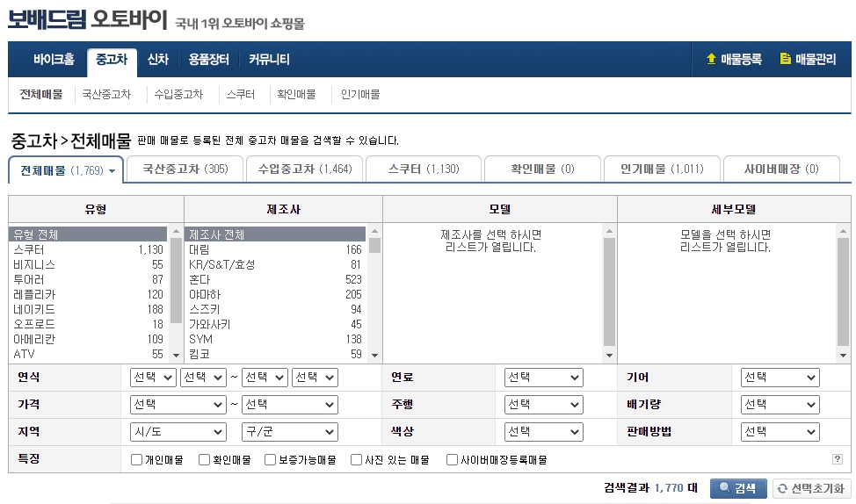The width and height of the screenshot is (856, 504).
Task: Click the blue 검색 search button
Action: click(738, 488)
